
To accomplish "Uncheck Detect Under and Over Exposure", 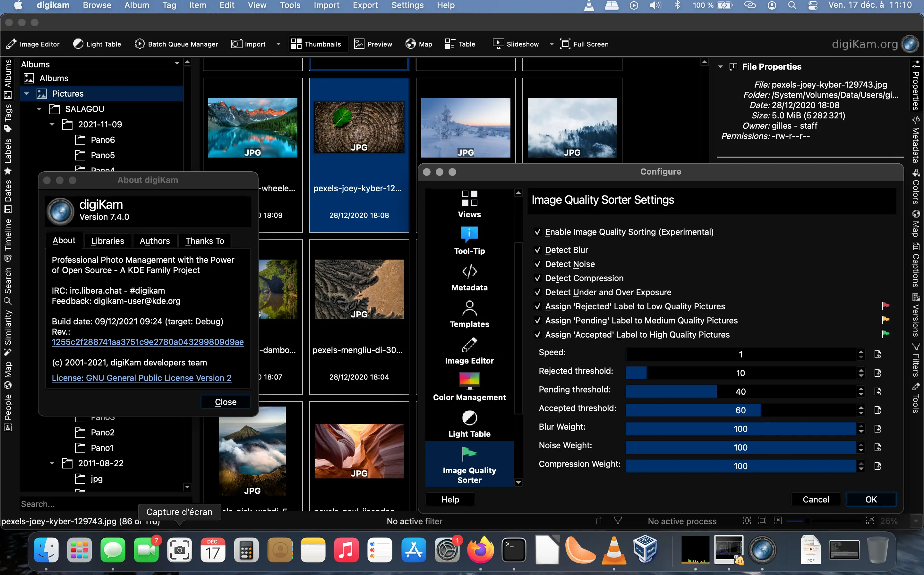I will coord(538,292).
